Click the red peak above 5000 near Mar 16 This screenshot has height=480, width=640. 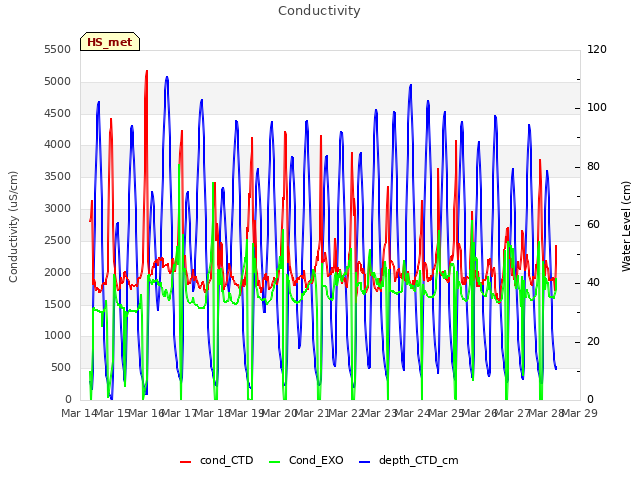point(147,73)
